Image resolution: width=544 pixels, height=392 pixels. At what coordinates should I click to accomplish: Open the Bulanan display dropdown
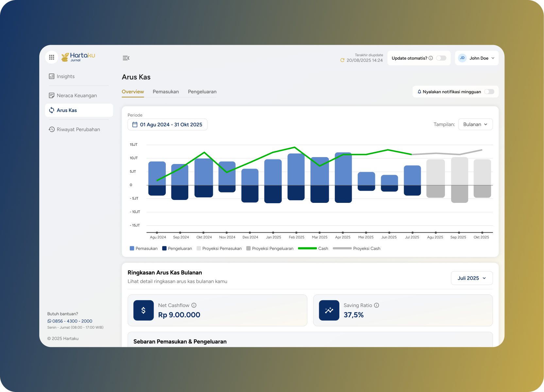pos(475,124)
